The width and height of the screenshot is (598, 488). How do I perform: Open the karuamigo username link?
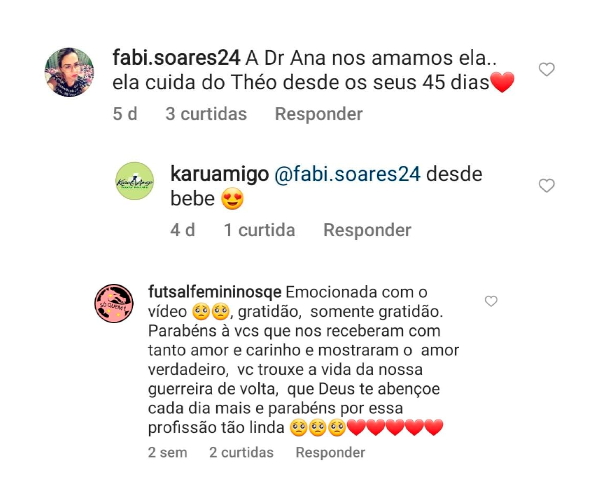219,175
